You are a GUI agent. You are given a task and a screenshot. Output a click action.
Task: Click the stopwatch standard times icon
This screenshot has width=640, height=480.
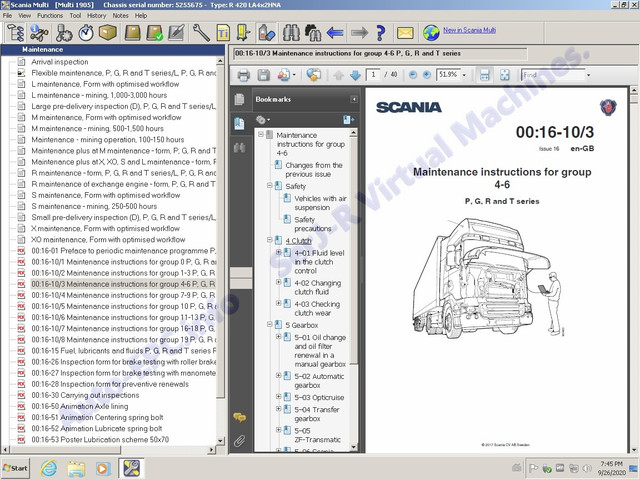[86, 33]
